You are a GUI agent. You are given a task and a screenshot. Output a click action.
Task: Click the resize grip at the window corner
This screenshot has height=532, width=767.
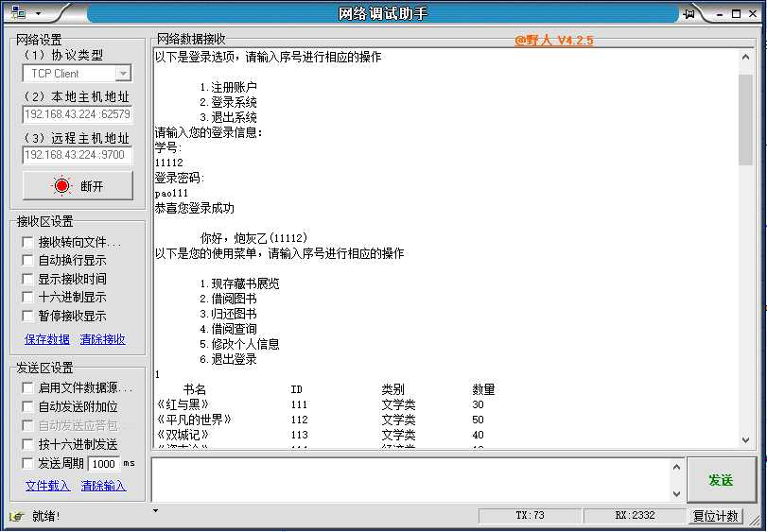click(756, 522)
